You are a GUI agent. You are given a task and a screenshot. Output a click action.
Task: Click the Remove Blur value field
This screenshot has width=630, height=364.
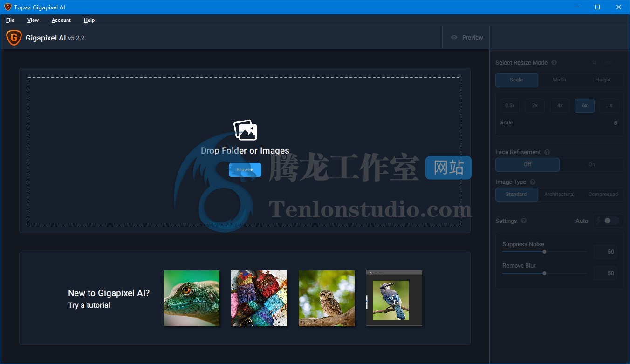click(605, 273)
